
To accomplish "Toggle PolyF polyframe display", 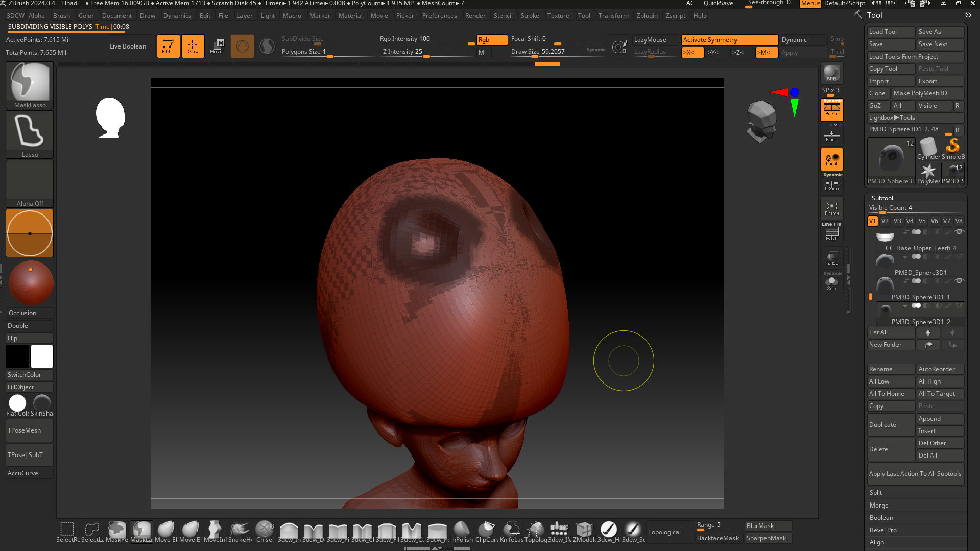I will click(x=831, y=233).
